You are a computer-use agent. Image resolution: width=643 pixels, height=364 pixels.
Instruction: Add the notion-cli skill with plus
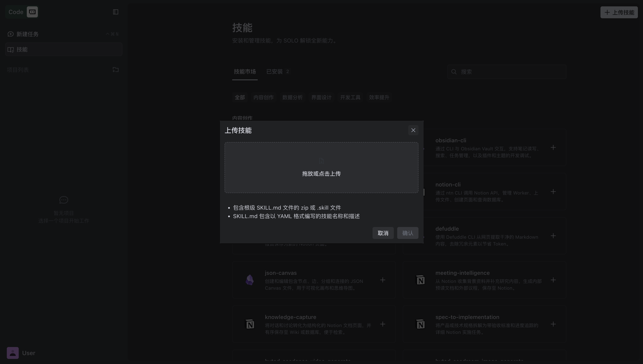[553, 192]
